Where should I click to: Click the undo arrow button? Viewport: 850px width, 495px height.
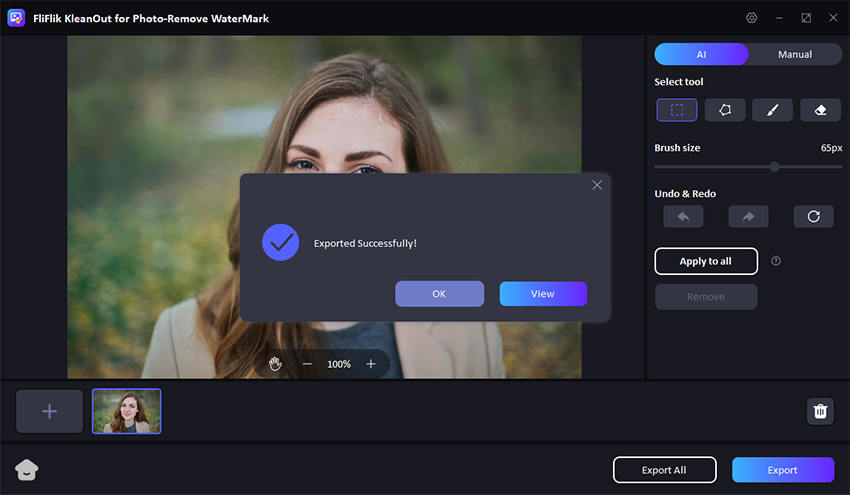point(683,216)
